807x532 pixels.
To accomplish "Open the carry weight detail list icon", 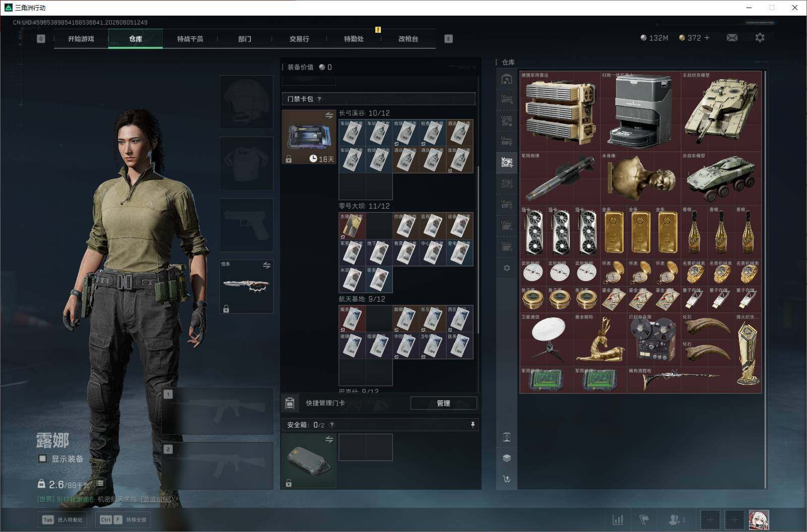I will (x=100, y=484).
